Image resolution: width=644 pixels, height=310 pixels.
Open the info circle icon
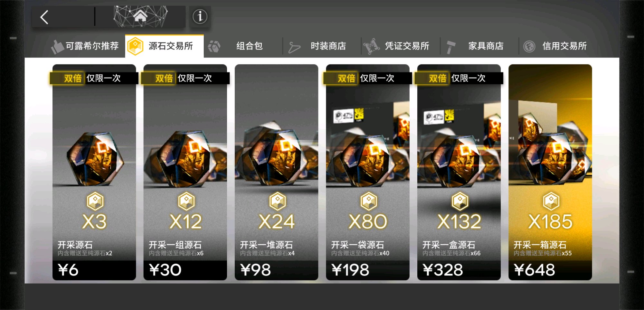200,16
